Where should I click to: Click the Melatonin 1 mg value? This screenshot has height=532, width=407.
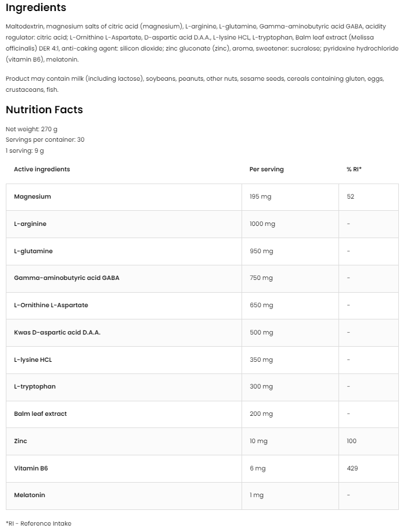257,495
